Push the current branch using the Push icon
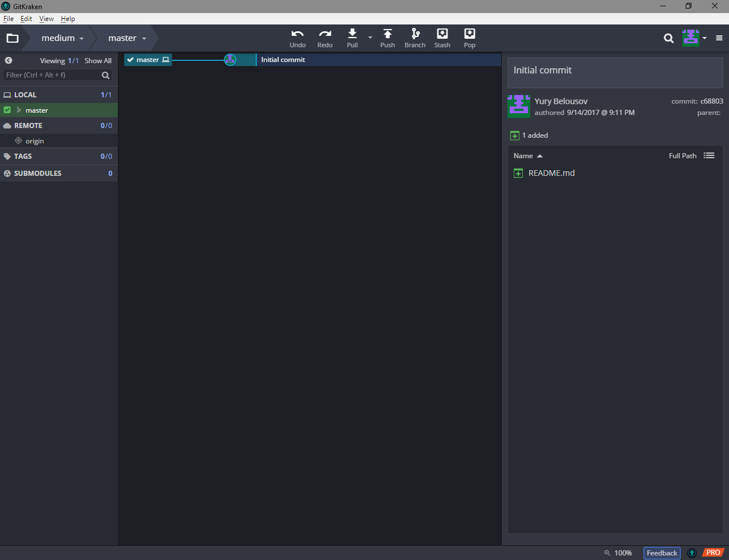This screenshot has width=729, height=560. (x=387, y=38)
